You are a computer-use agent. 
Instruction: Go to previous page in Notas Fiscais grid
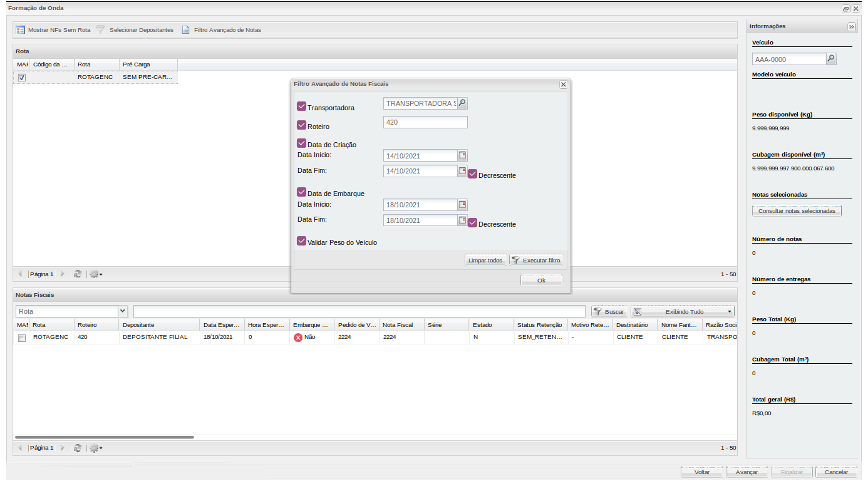pos(20,448)
